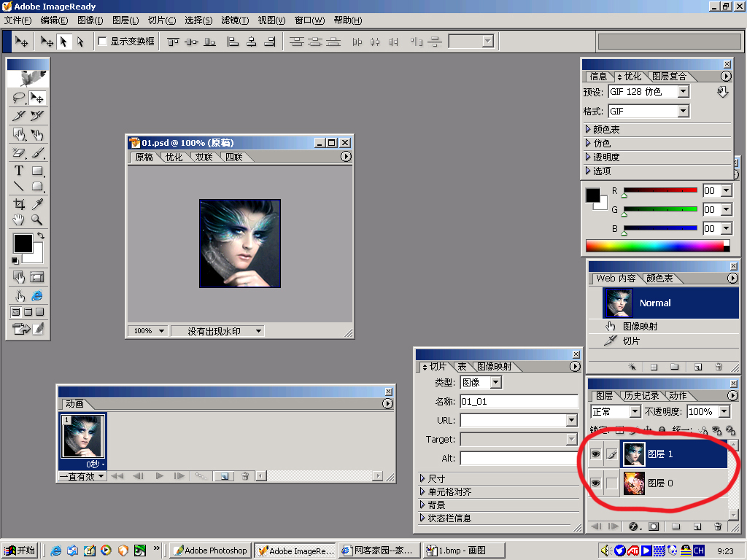Select the Lasso tool in toolbox

19,98
